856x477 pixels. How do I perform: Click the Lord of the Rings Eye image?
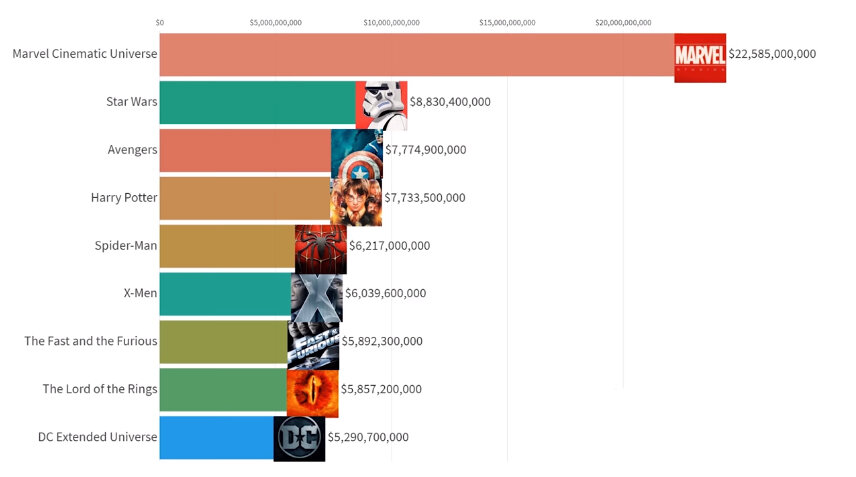313,393
